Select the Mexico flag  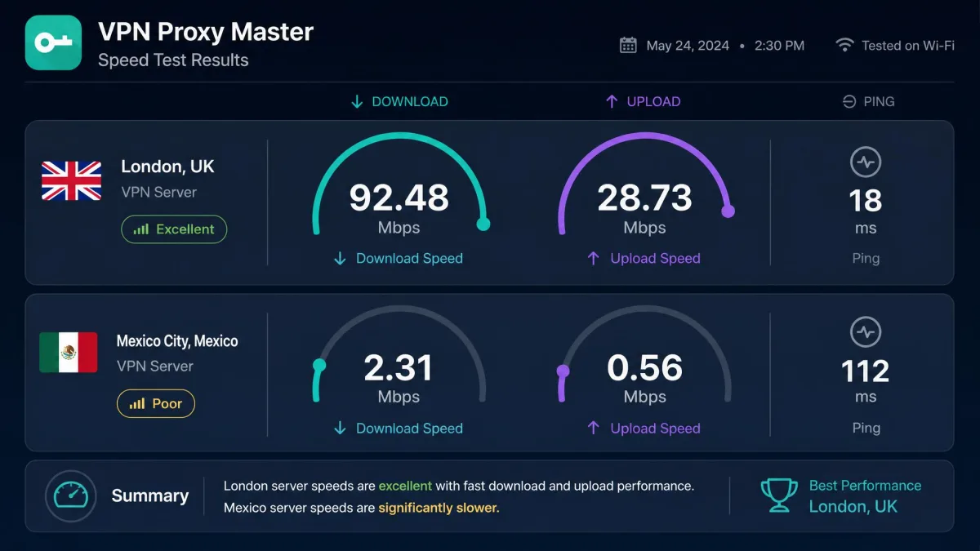[69, 353]
